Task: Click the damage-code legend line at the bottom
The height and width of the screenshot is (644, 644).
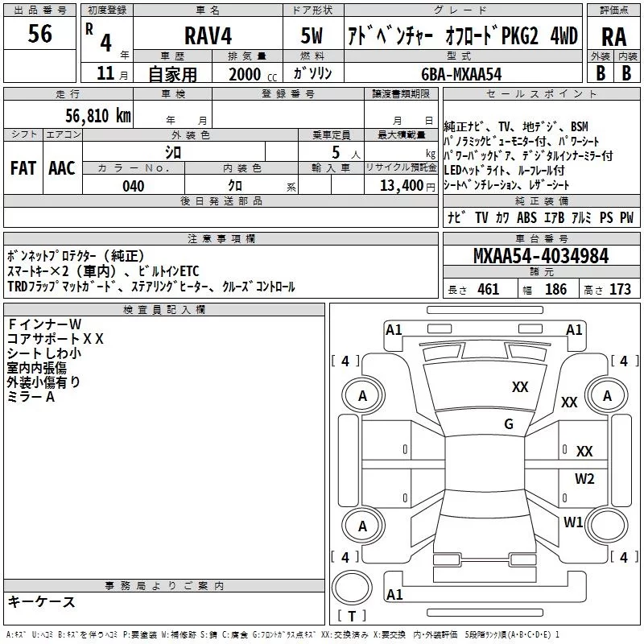Action: tap(283, 634)
